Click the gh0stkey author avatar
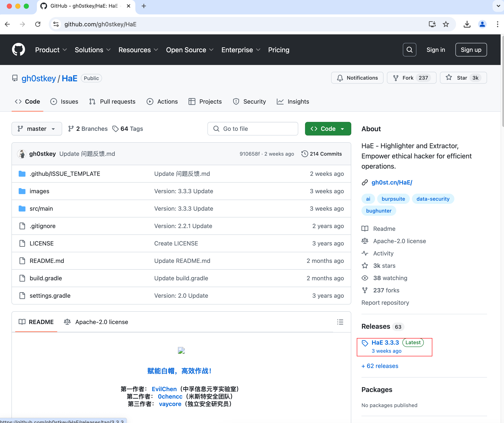504x423 pixels. [x=22, y=154]
